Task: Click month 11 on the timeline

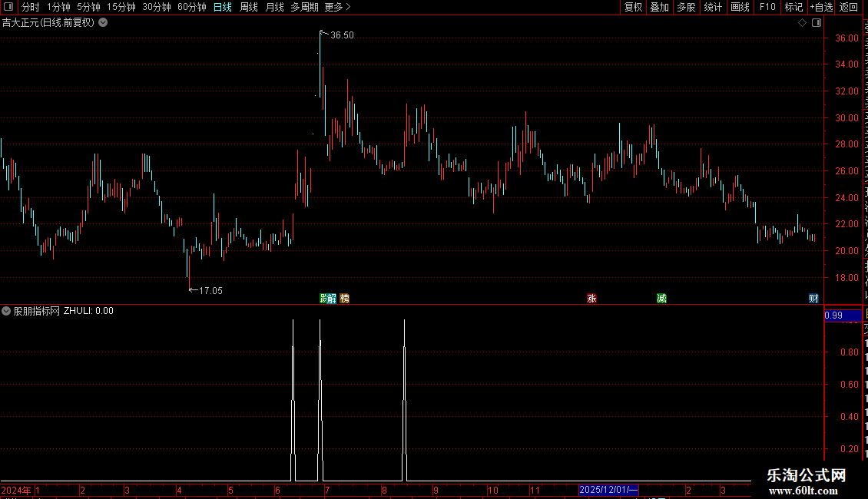Action: [535, 490]
